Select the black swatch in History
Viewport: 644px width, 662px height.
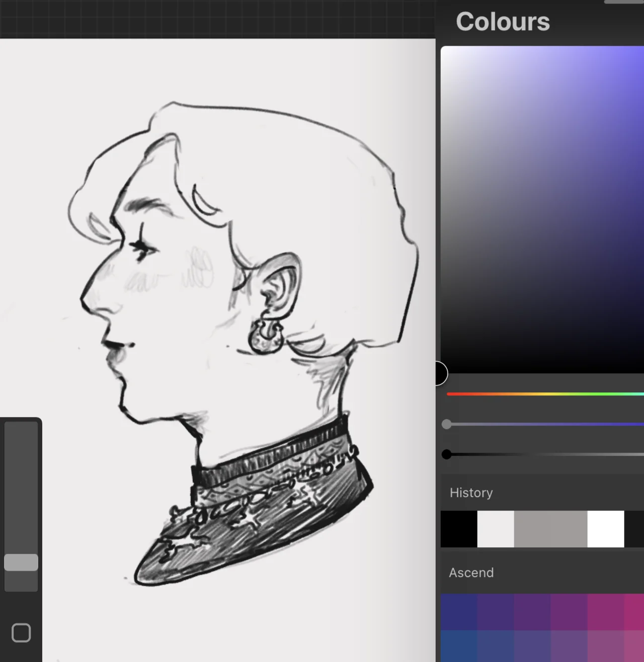(459, 529)
